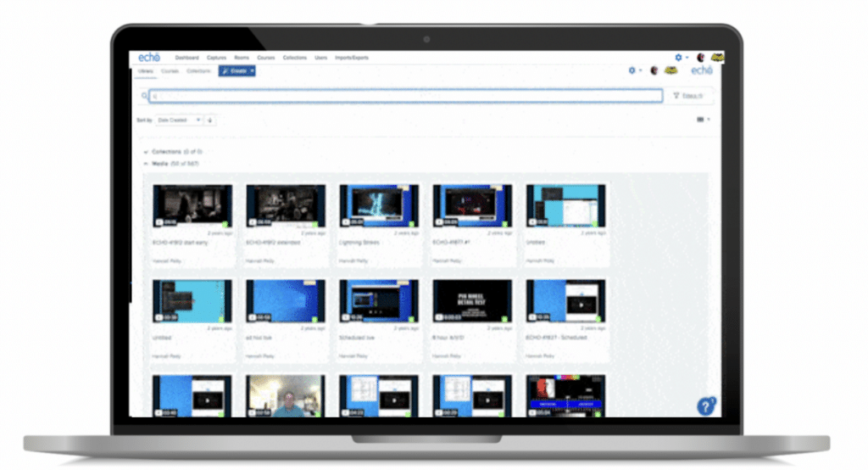
Task: Switch to the Courses sub-tab beside Library
Action: click(170, 71)
